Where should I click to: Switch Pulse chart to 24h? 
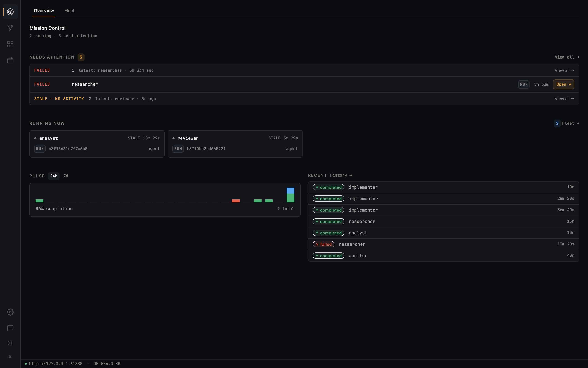(54, 176)
